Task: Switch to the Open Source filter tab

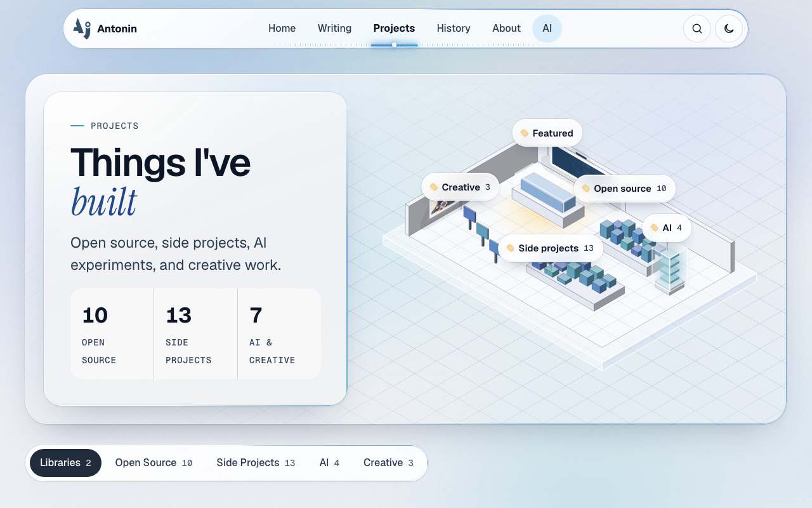Action: point(154,463)
